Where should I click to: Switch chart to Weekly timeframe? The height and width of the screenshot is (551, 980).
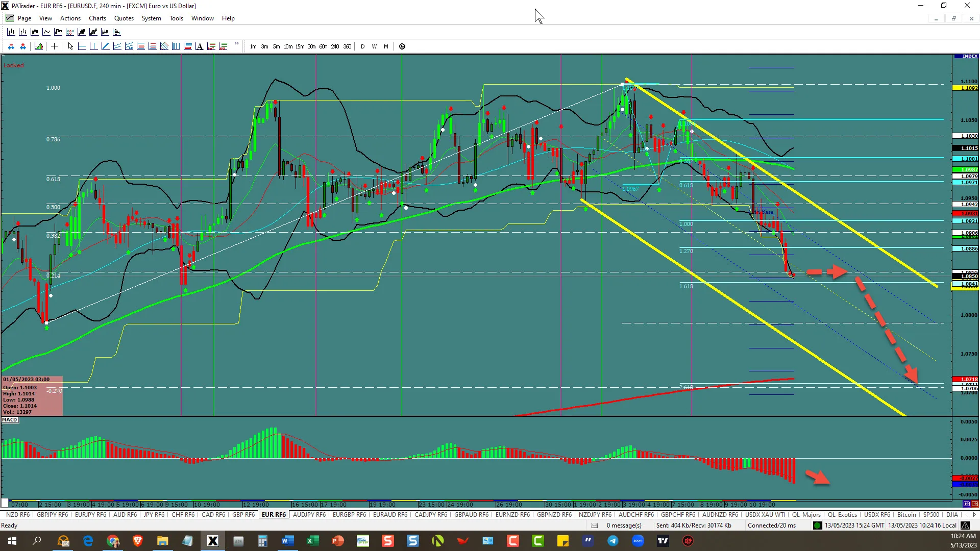tap(374, 46)
